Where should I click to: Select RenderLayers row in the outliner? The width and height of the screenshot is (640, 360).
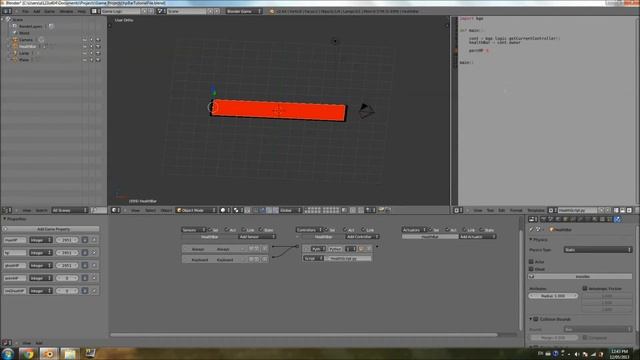(x=30, y=26)
